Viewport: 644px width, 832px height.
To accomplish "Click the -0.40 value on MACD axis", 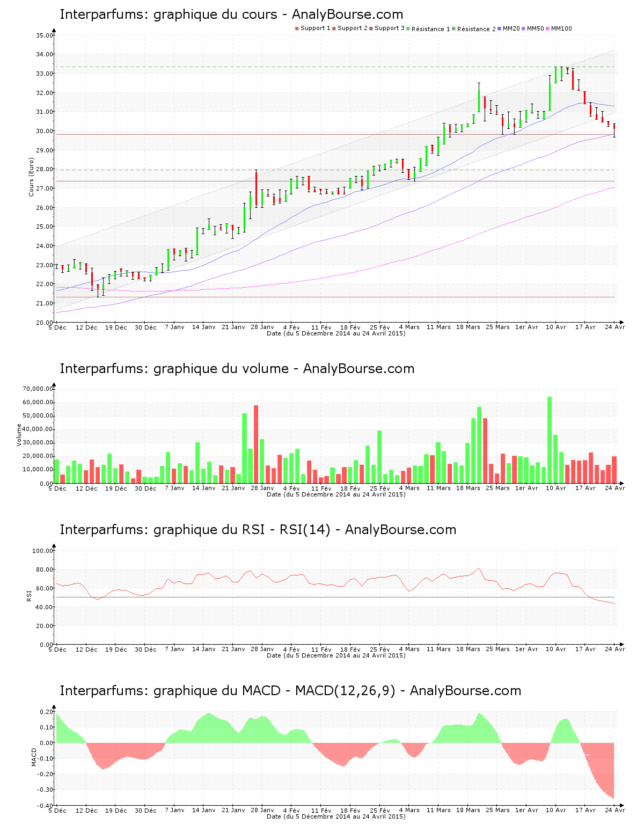I will 46,805.
